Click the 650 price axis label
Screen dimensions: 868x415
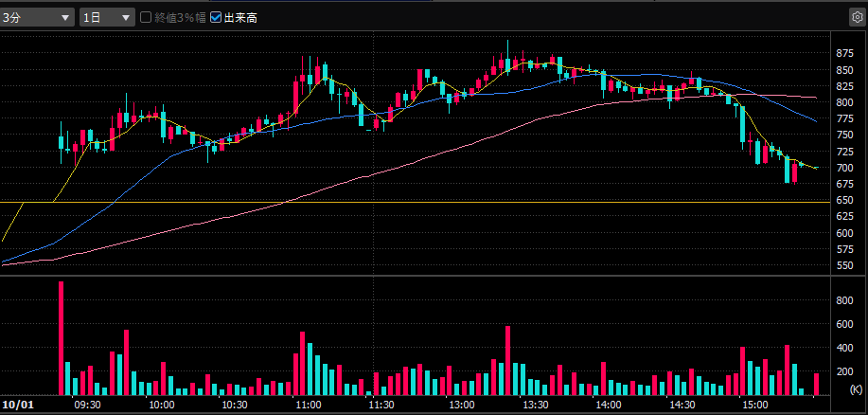[x=845, y=200]
